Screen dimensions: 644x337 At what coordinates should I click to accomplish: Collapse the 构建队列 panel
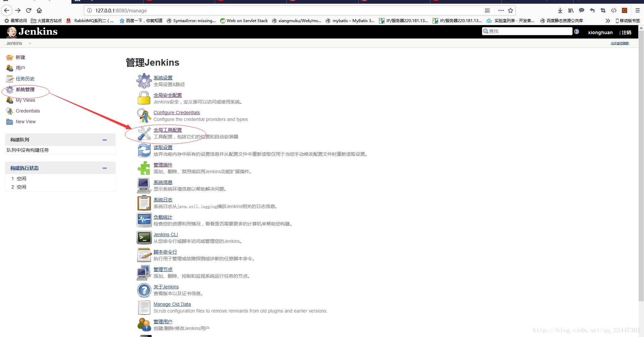[x=105, y=140]
